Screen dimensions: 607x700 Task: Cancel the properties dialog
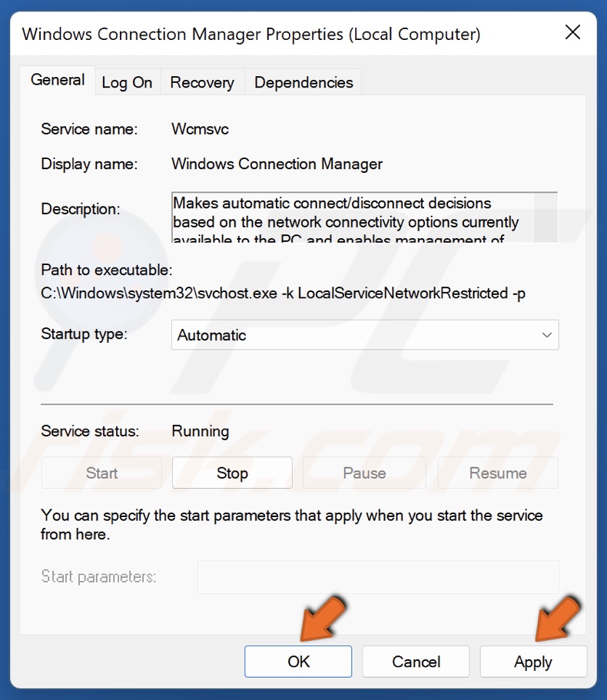pos(416,662)
